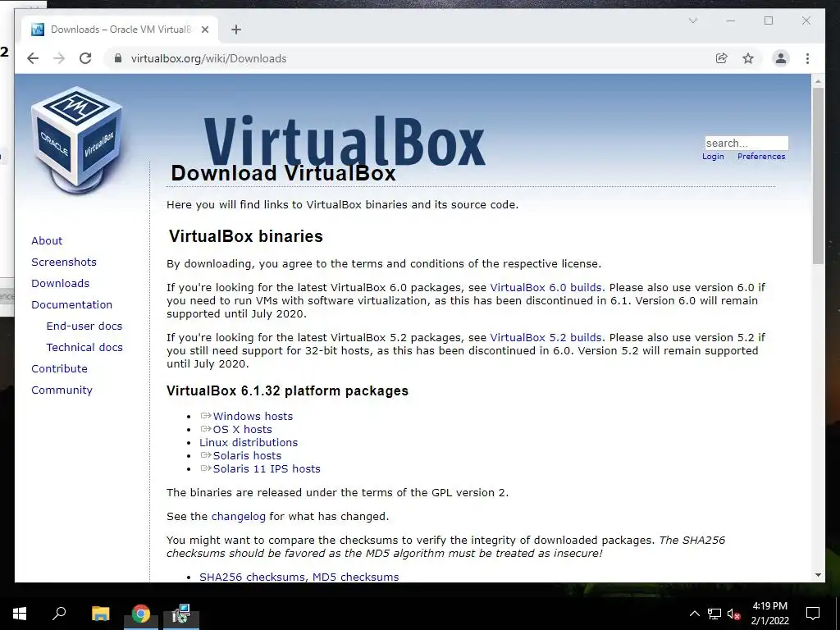This screenshot has height=630, width=840.
Task: Download the OS X hosts package
Action: click(242, 430)
